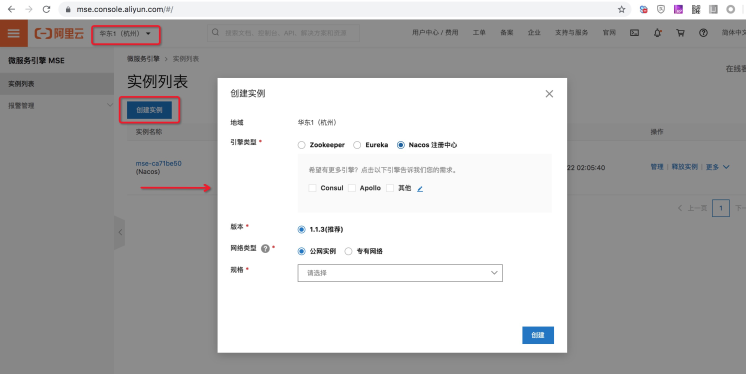The height and width of the screenshot is (374, 746).
Task: Click the Aliyun (阿里云) logo
Action: click(59, 33)
